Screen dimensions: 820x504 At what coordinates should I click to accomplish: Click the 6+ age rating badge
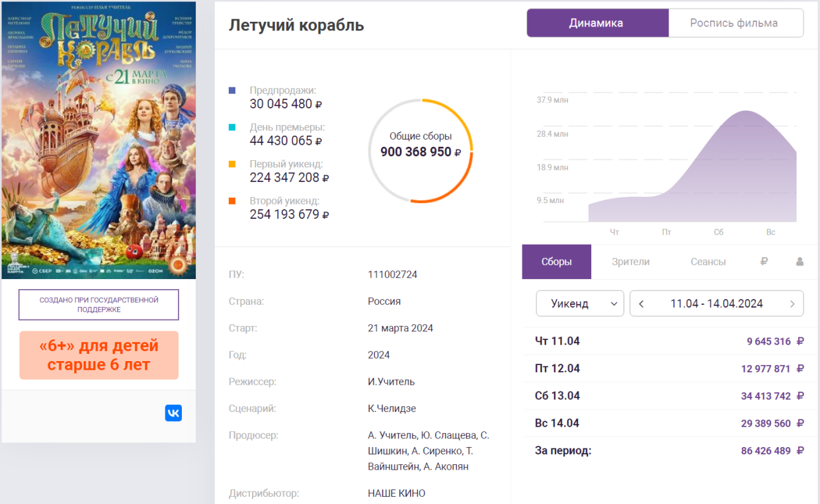(99, 355)
